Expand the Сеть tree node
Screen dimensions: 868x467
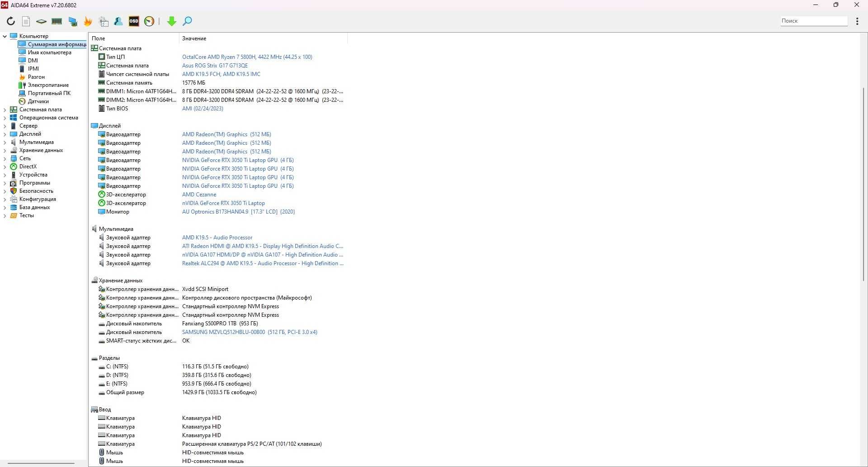click(x=5, y=158)
